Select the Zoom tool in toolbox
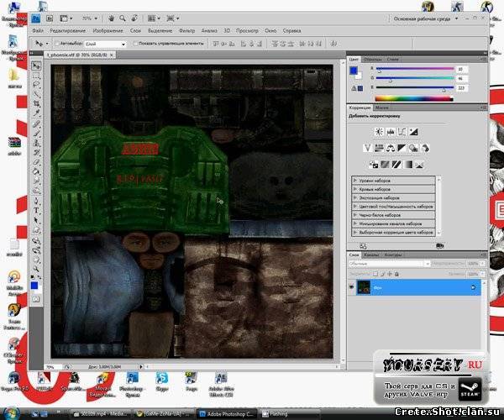Screen dimensions: 504x420 [x=36, y=268]
